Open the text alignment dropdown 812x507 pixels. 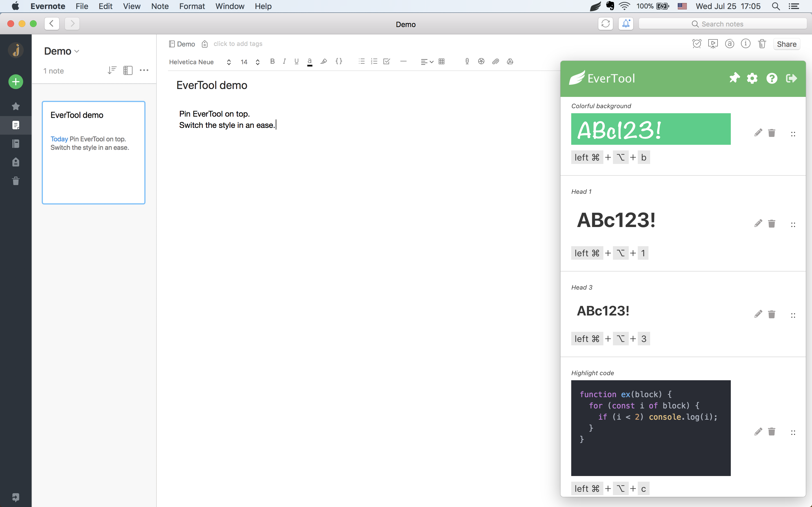427,62
